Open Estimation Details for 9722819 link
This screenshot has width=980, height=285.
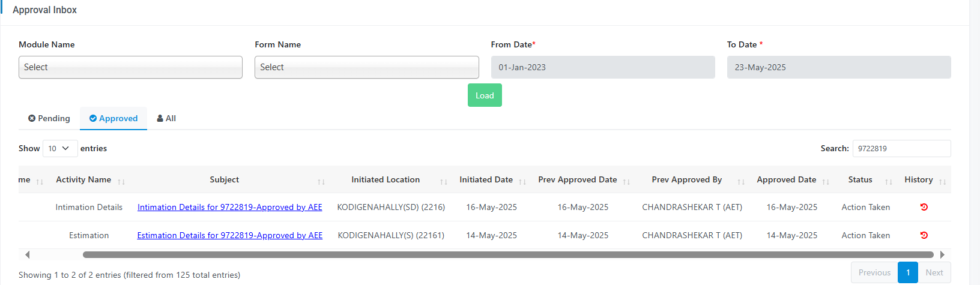pos(230,235)
